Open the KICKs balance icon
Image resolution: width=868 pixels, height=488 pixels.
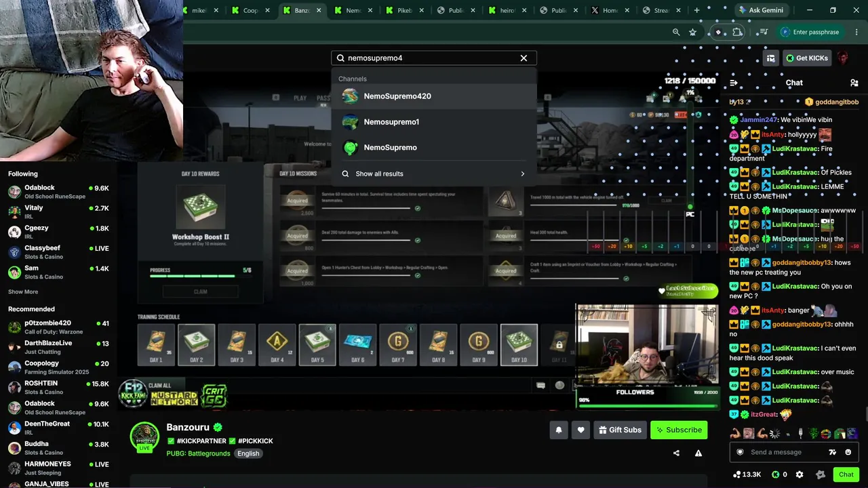coord(776,474)
